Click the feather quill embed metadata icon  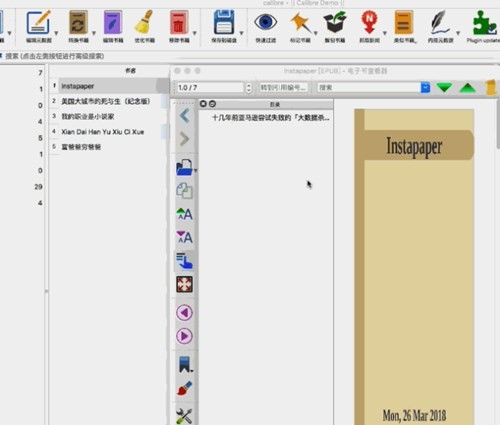click(x=439, y=22)
